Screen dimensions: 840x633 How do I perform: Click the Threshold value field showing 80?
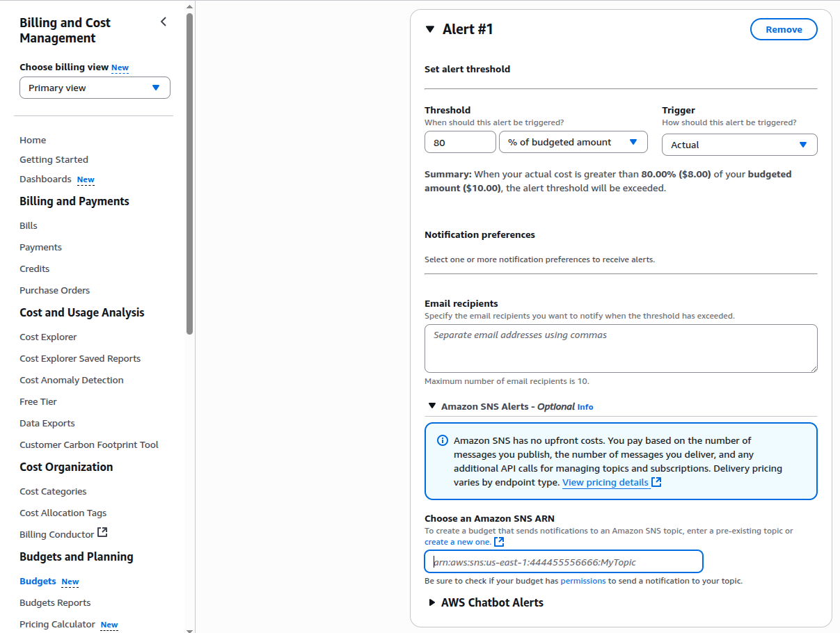coord(460,142)
